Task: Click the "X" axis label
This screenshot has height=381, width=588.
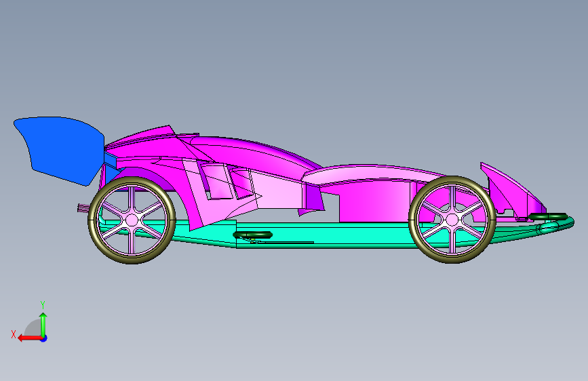Action: [14, 334]
